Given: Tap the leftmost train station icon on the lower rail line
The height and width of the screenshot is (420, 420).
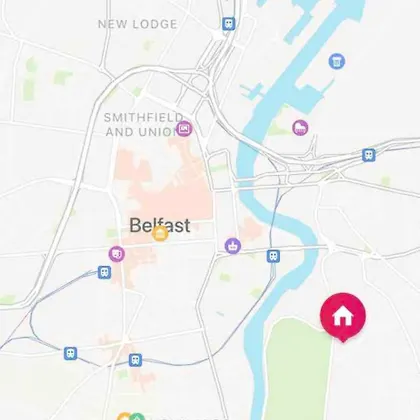Looking at the screenshot, I should [x=70, y=353].
